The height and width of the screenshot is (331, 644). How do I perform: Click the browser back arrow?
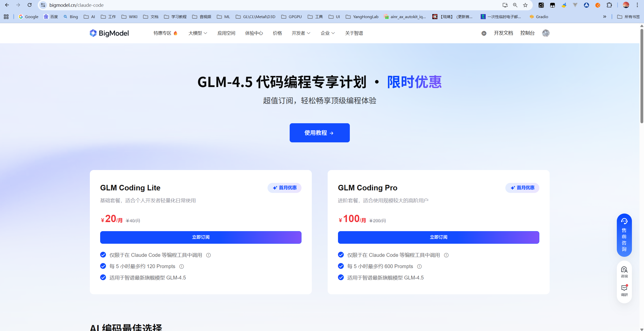pos(7,5)
